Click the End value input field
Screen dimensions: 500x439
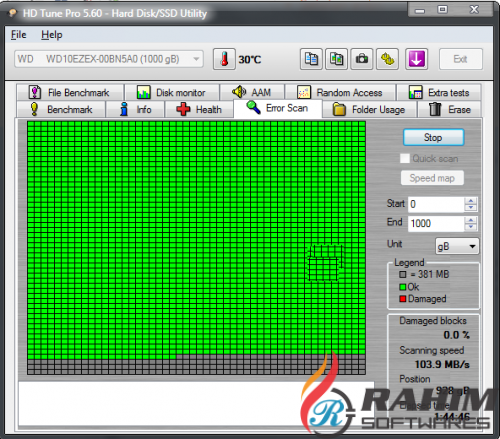point(436,223)
